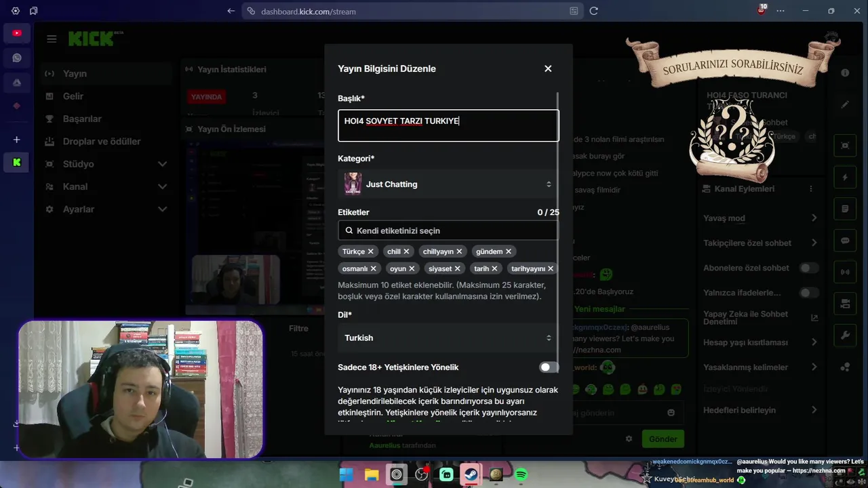Remove the tarihyayını tag
The height and width of the screenshot is (488, 868).
tap(550, 268)
